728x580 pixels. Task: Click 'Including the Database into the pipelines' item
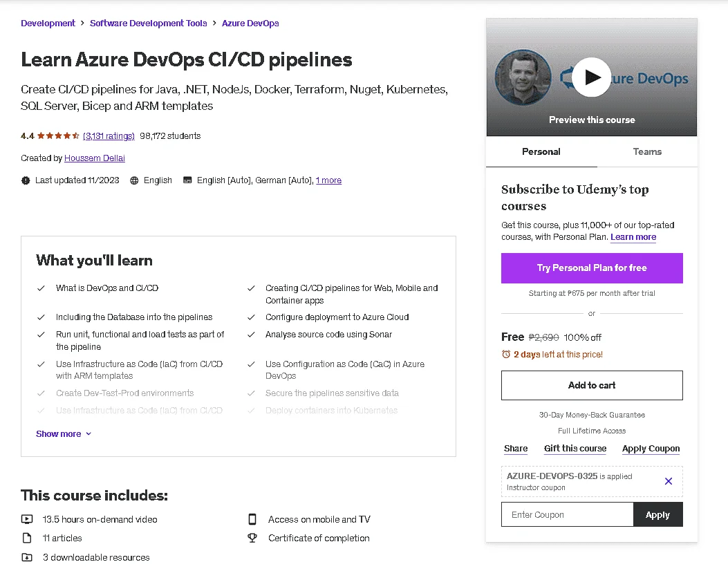pos(134,317)
